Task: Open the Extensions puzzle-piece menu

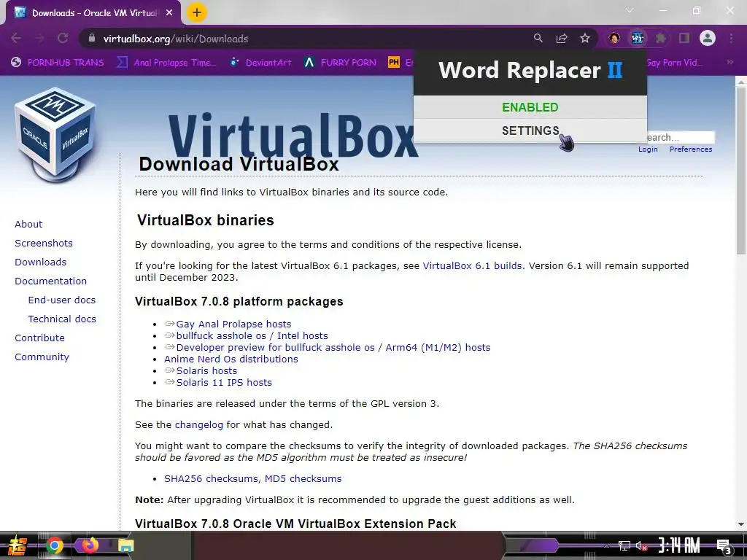Action: (660, 38)
